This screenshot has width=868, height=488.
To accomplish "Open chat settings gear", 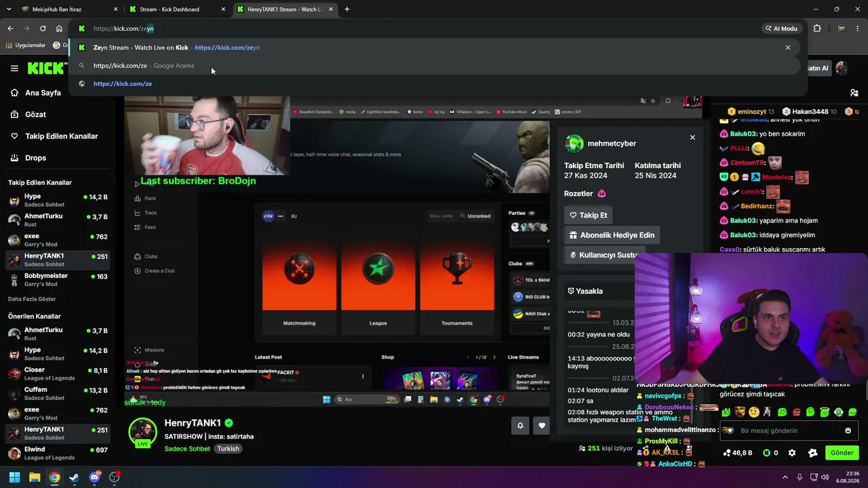I will pos(791,453).
